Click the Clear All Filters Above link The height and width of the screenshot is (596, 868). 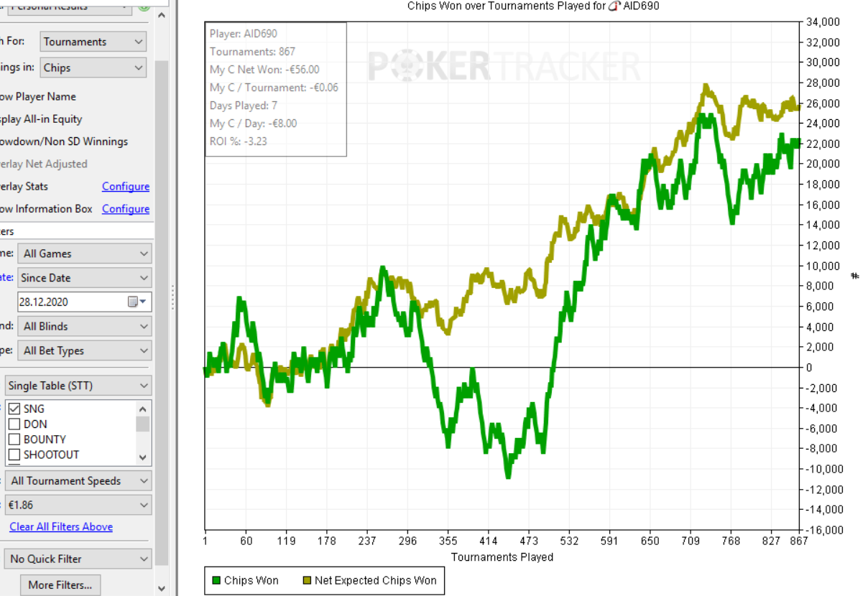pos(61,526)
